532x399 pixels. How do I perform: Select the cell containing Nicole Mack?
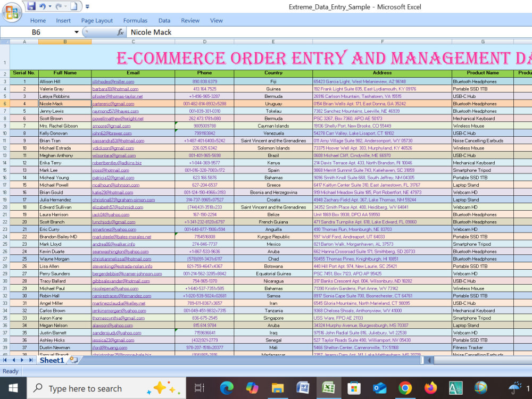[x=65, y=104]
